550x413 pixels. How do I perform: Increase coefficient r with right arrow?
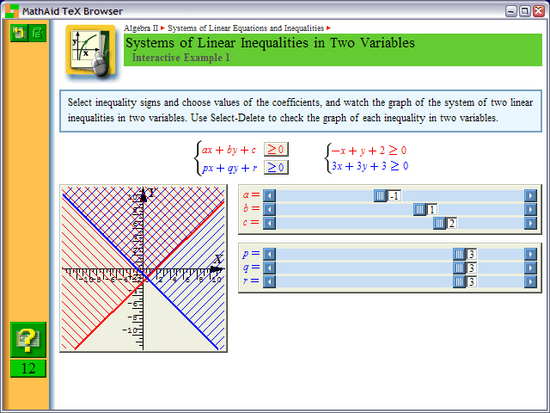click(x=530, y=282)
